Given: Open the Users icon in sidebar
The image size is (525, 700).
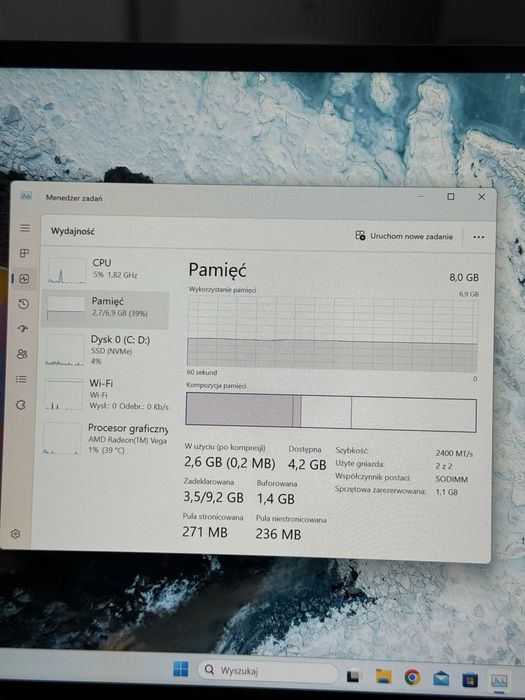Looking at the screenshot, I should [22, 354].
